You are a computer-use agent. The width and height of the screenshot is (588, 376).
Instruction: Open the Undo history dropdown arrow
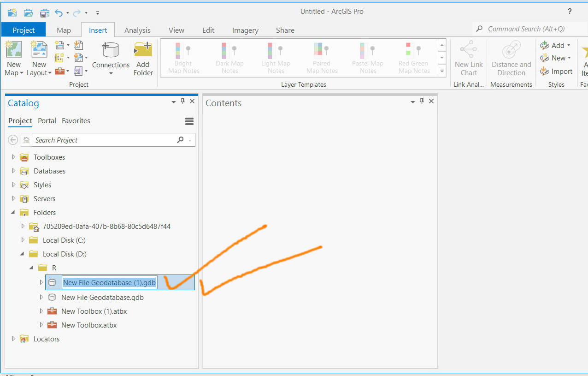tap(68, 13)
